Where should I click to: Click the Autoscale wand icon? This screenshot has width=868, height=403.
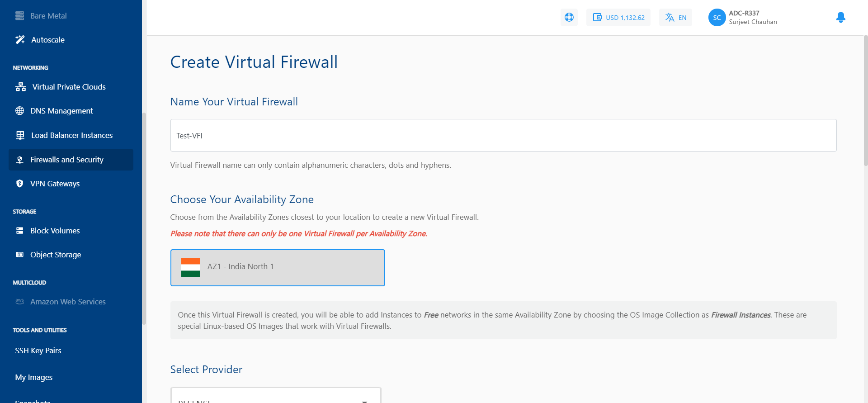[20, 40]
